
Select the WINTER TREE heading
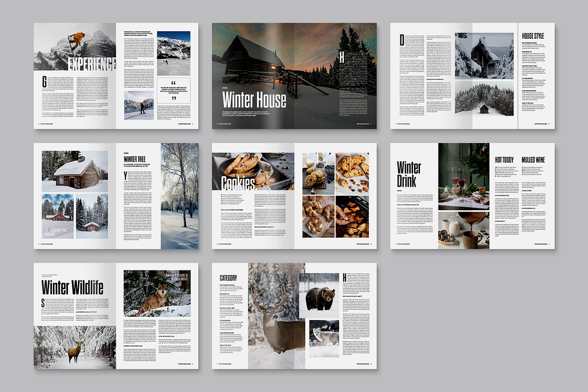134,159
